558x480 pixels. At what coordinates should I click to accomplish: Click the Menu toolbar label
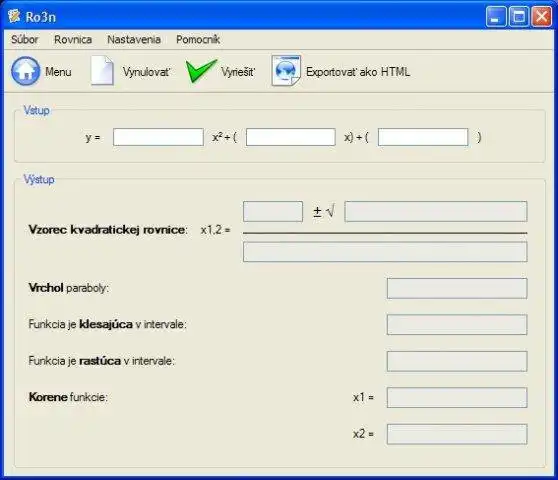point(58,72)
